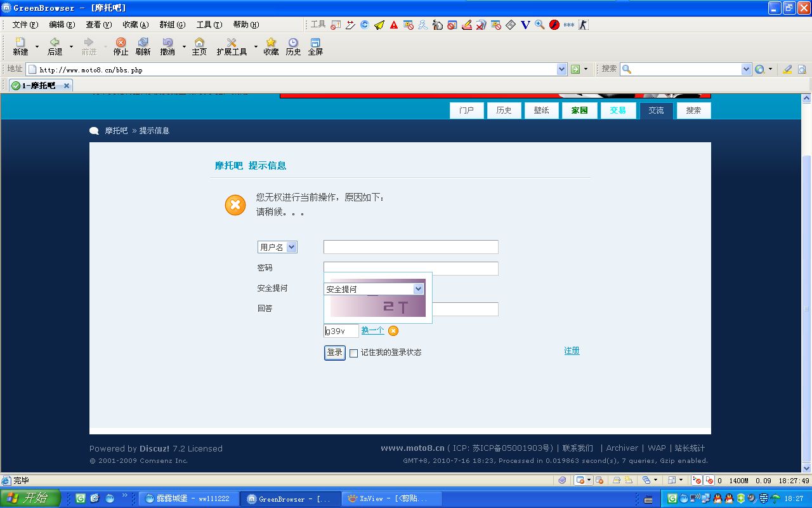The image size is (812, 508).
Task: Open the 群组(G) menu
Action: [x=172, y=25]
